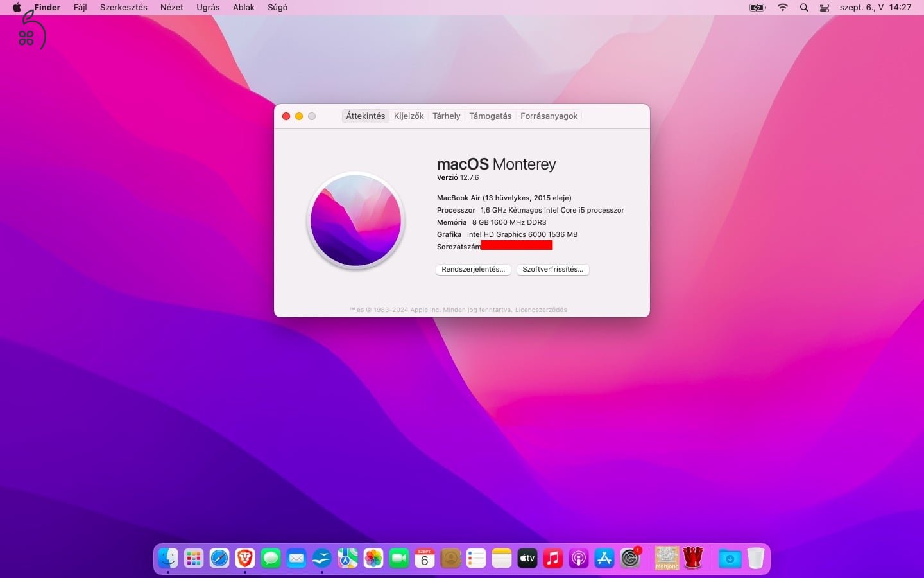Screen dimensions: 924x578
Task: Select the Áttekintés tab
Action: (366, 116)
